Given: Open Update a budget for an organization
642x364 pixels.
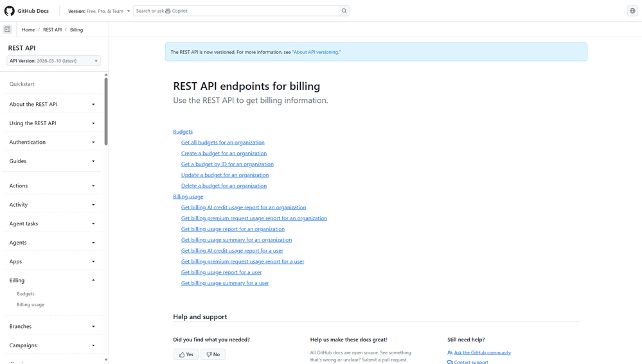Looking at the screenshot, I should pos(225,175).
